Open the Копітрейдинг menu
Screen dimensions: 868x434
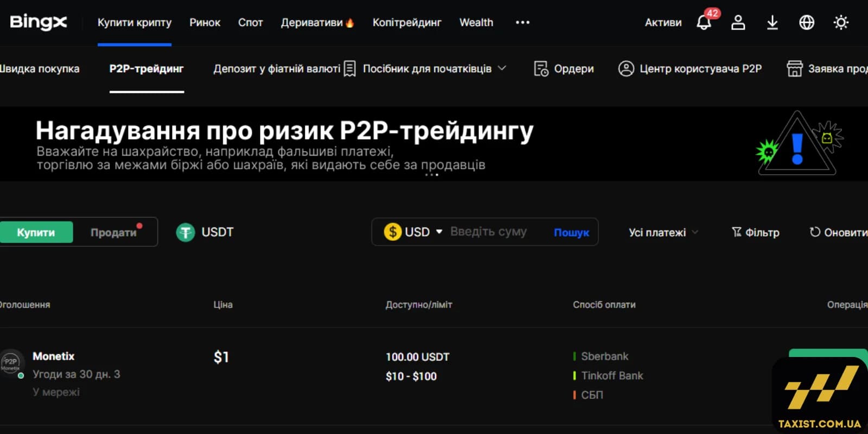(407, 23)
